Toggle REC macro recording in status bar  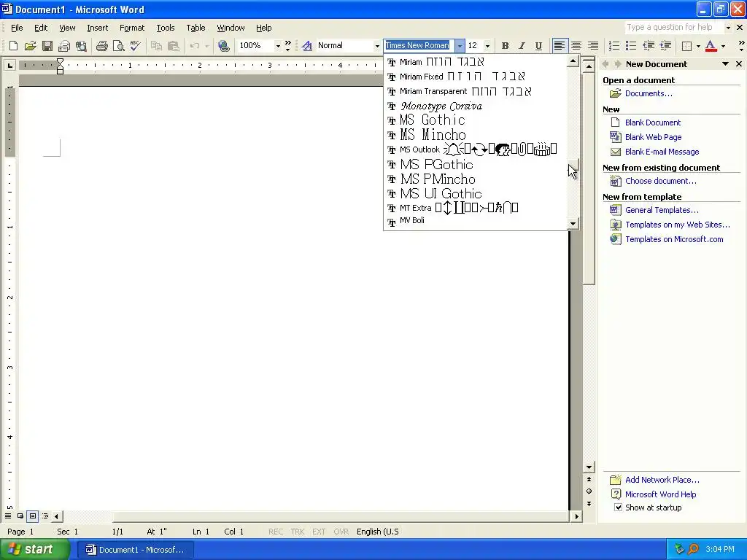(x=276, y=532)
